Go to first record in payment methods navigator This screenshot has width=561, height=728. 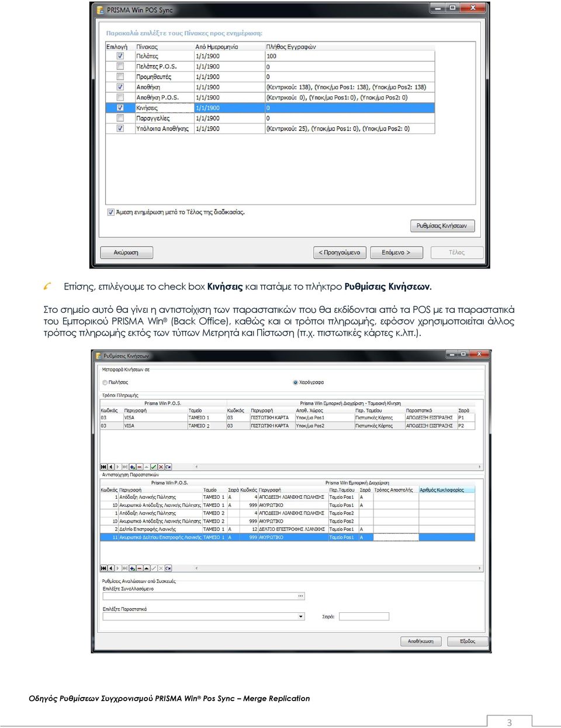pos(103,467)
